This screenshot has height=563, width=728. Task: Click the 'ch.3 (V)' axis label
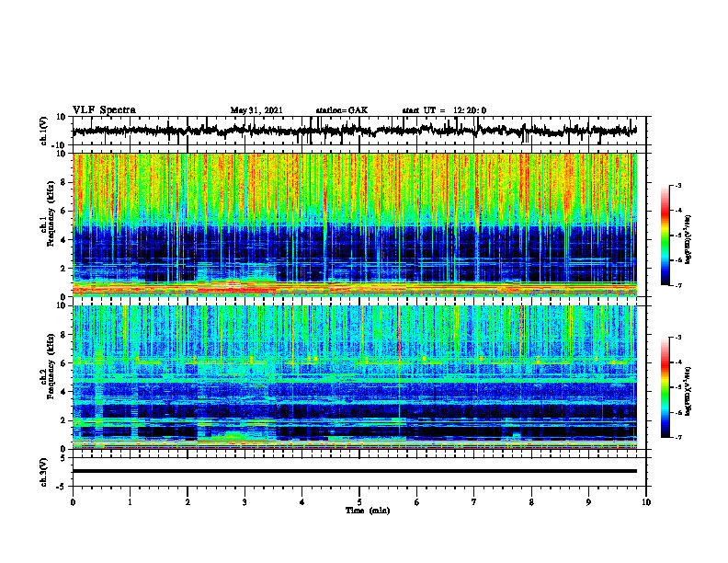point(43,472)
